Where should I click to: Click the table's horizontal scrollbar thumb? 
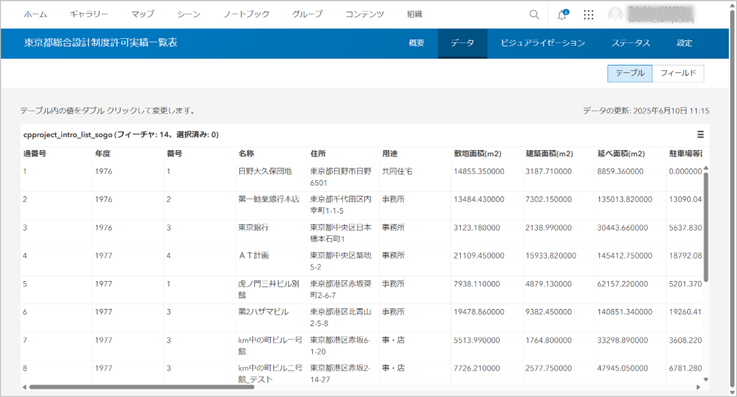[x=141, y=387]
